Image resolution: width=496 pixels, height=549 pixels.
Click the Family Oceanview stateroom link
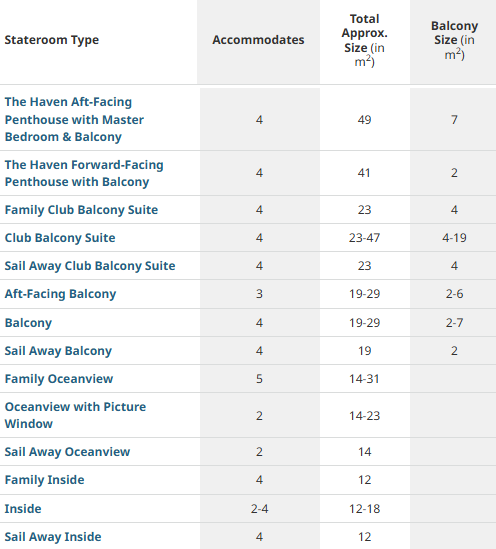[59, 379]
